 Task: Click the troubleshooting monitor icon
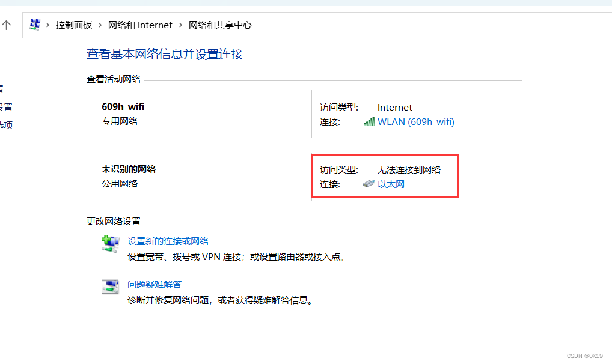click(x=110, y=287)
